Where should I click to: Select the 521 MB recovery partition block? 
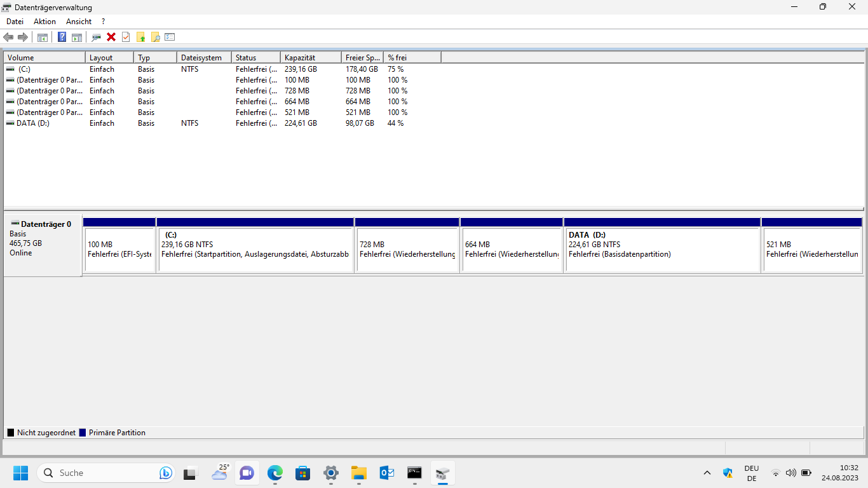(x=811, y=245)
